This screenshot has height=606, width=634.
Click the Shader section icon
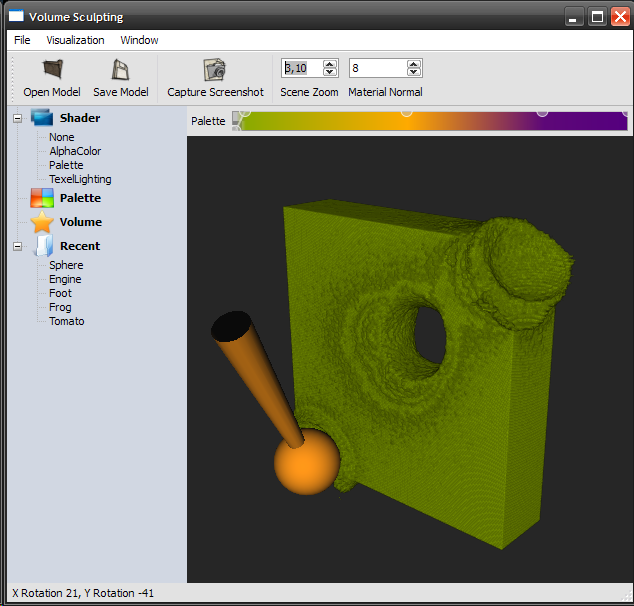[x=41, y=118]
